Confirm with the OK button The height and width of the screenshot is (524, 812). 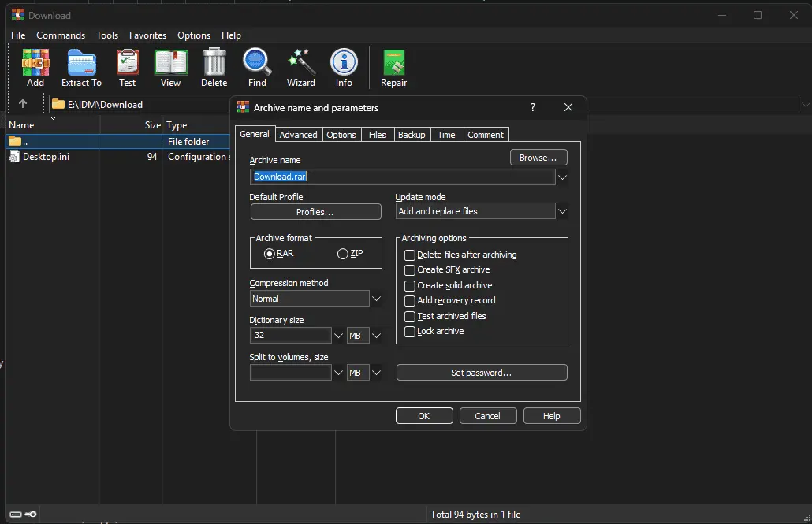point(424,416)
